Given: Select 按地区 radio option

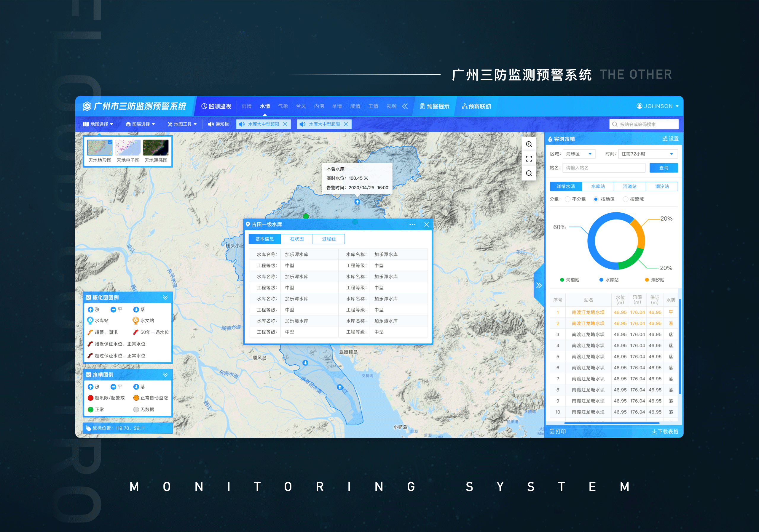Looking at the screenshot, I should click(x=596, y=199).
